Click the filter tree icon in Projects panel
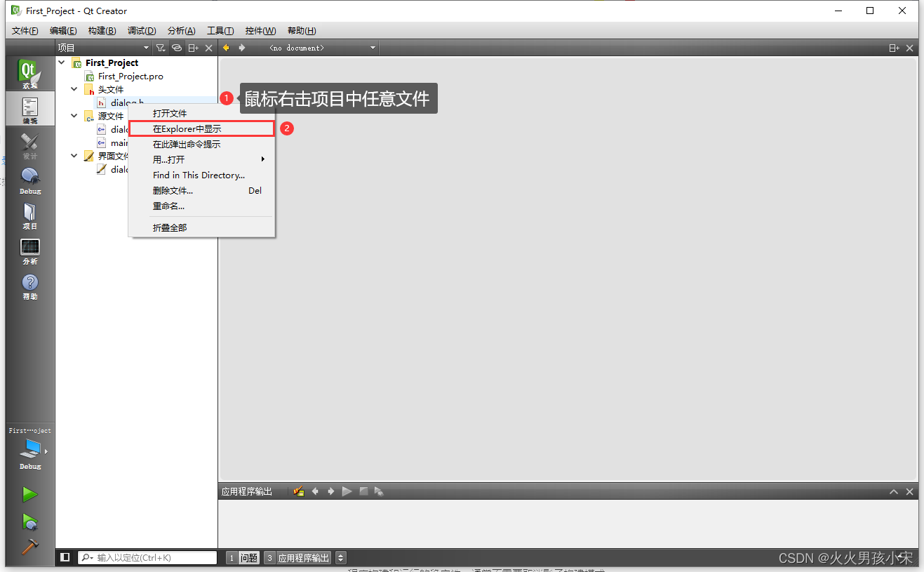The image size is (924, 572). 161,48
